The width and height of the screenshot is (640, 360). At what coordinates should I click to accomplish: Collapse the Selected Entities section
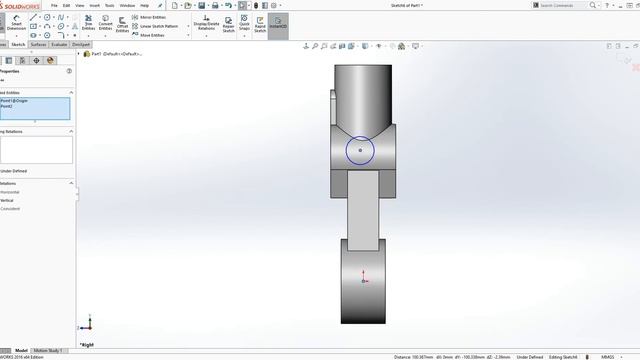pyautogui.click(x=71, y=93)
